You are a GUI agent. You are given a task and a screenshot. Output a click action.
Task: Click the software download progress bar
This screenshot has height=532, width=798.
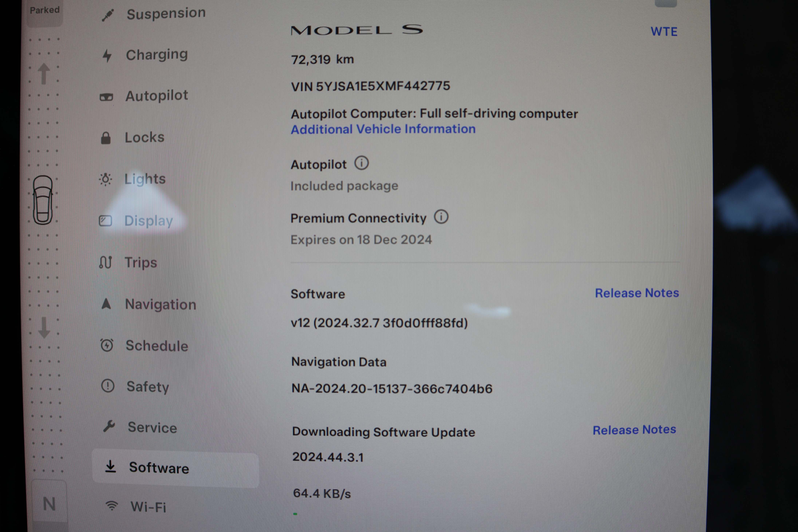295,514
